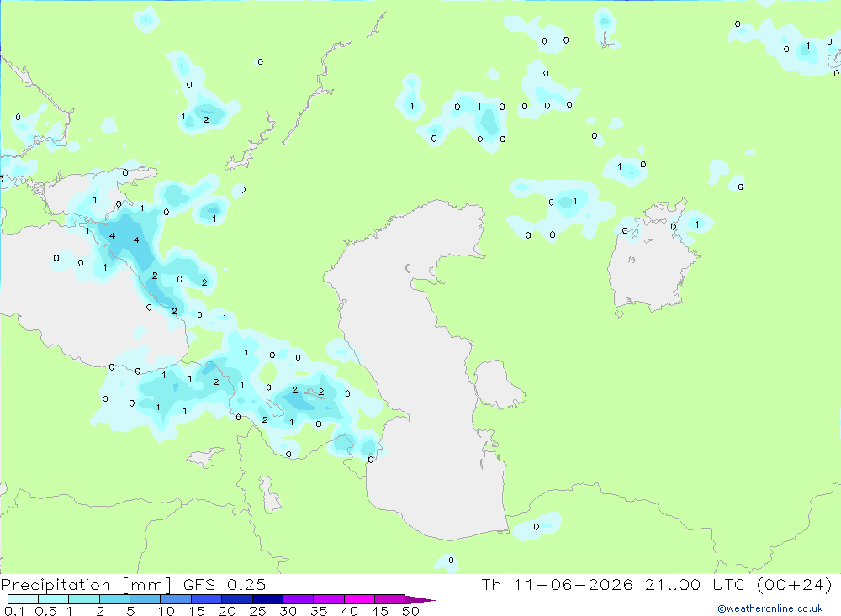Click the '(00+24)' forecast offset text
The width and height of the screenshot is (841, 616).
pos(795,584)
